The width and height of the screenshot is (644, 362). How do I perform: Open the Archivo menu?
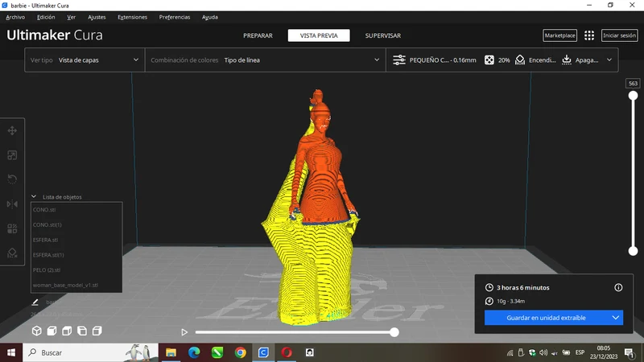[x=15, y=17]
